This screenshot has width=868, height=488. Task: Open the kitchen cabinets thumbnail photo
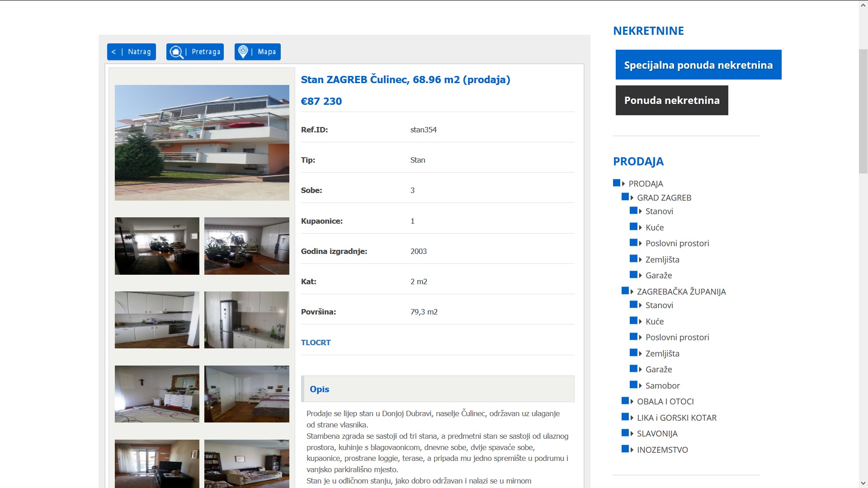[x=157, y=320]
